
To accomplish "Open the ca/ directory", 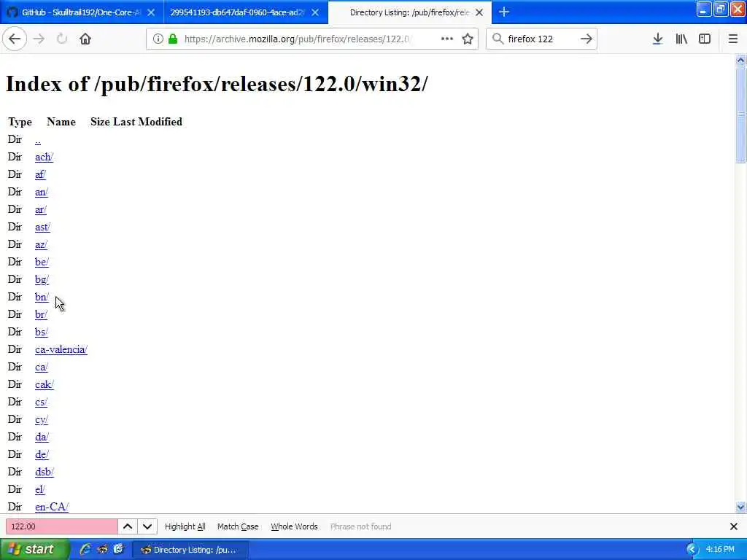I will (x=42, y=367).
